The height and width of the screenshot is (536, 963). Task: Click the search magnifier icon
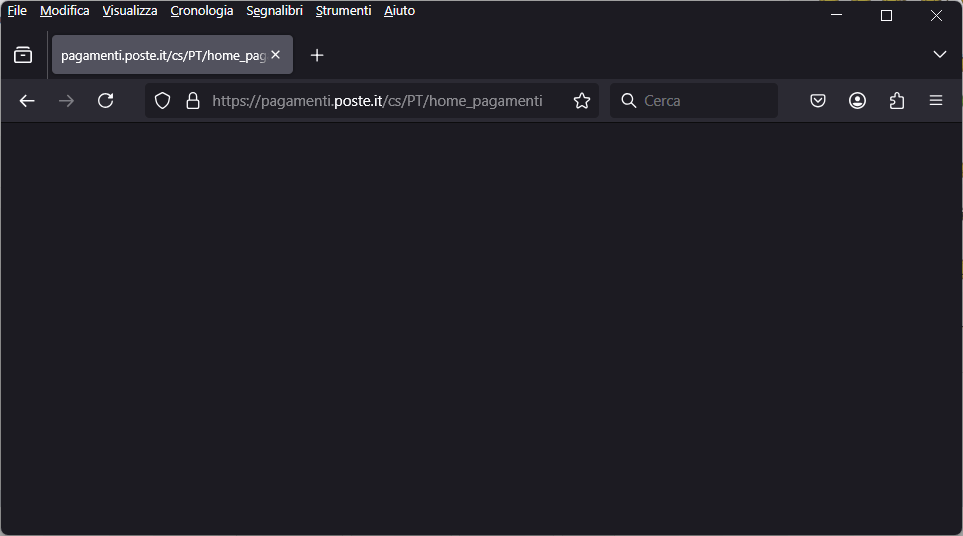click(x=628, y=101)
